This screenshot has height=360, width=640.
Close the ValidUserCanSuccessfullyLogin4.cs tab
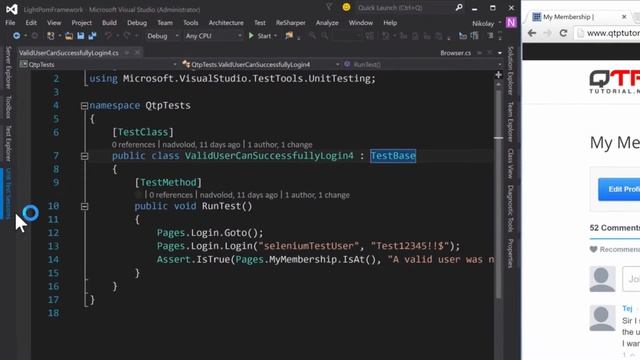pos(137,53)
